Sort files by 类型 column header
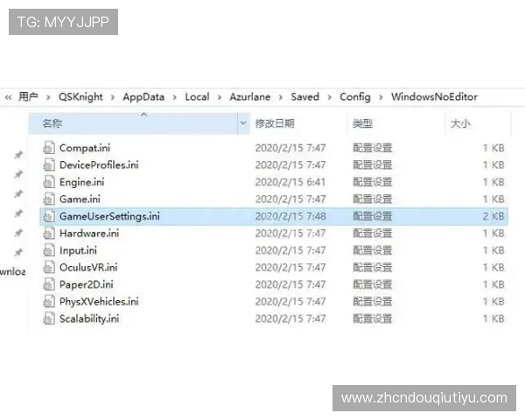 362,124
